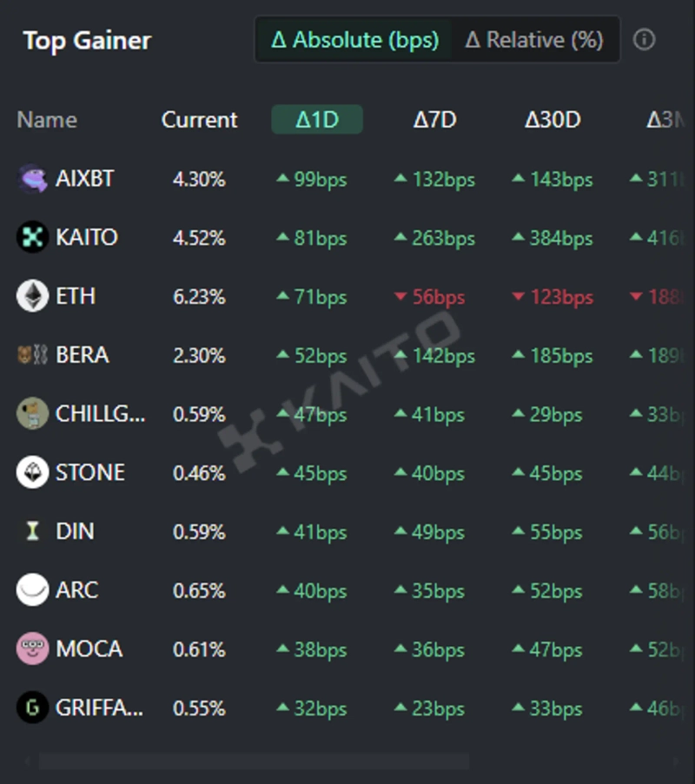Click the KAITO token logo
695x784 pixels.
[32, 237]
